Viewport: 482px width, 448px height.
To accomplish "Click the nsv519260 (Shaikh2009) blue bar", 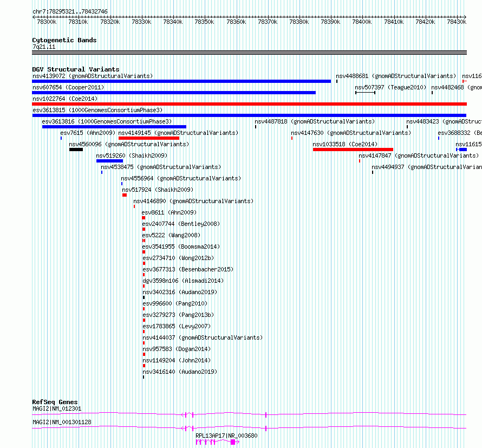I will (x=110, y=161).
